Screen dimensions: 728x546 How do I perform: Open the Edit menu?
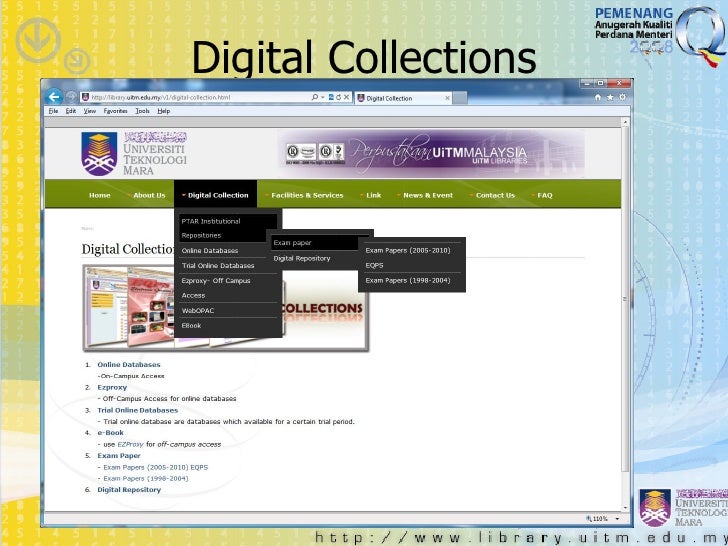tap(71, 111)
